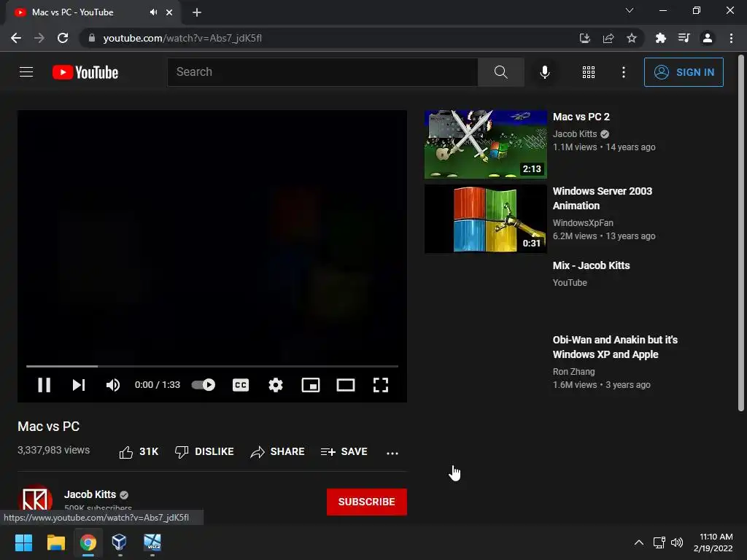This screenshot has height=560, width=747.
Task: Open Obi-Wan and Anakin video title
Action: click(615, 346)
